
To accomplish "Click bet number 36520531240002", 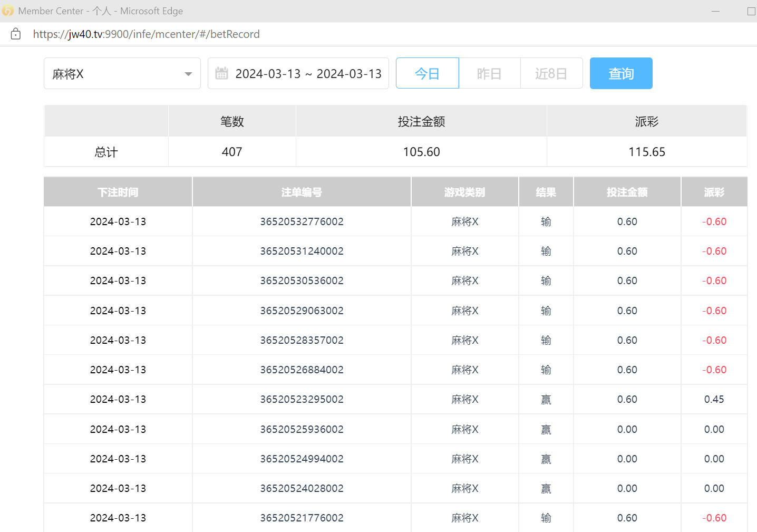I will pos(302,251).
